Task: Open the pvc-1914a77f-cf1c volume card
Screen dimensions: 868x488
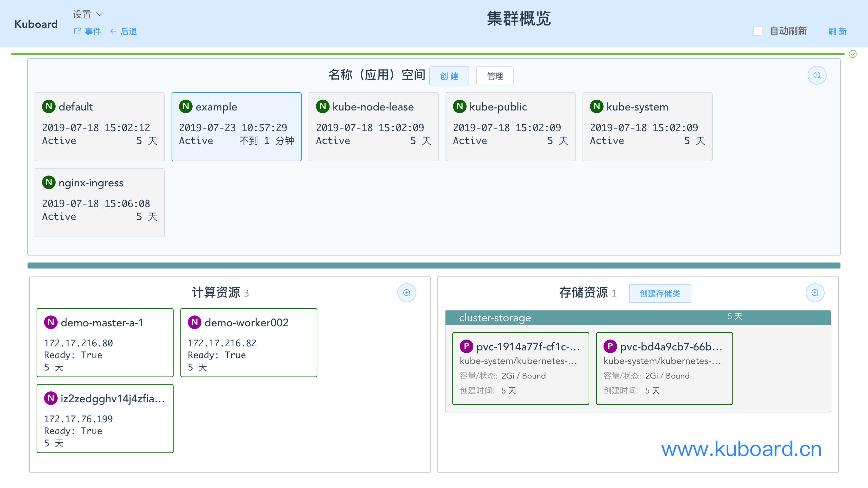Action: point(521,369)
